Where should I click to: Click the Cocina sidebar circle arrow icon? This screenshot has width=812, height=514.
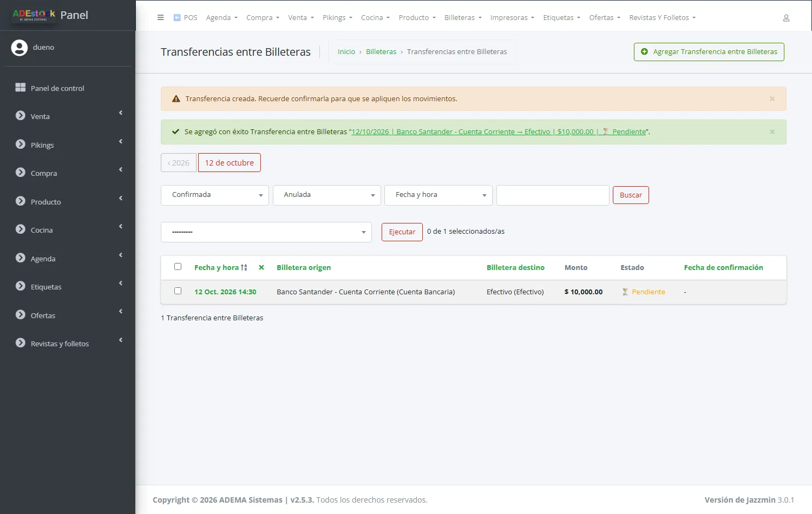[21, 229]
